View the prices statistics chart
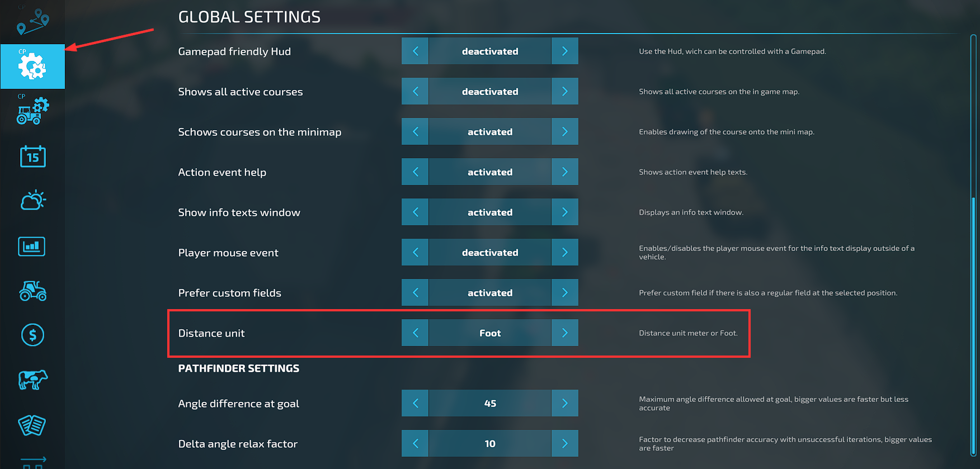This screenshot has width=980, height=469. (x=32, y=246)
